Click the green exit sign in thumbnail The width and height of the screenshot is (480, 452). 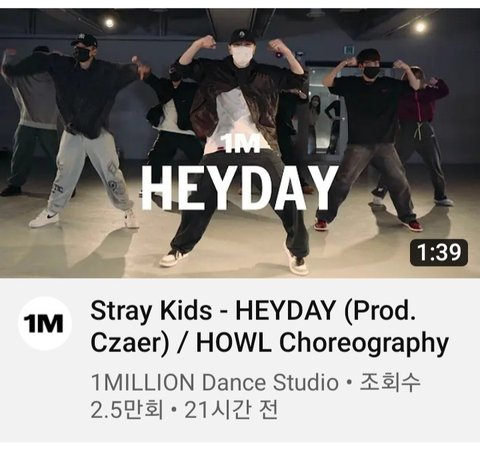coord(349,50)
